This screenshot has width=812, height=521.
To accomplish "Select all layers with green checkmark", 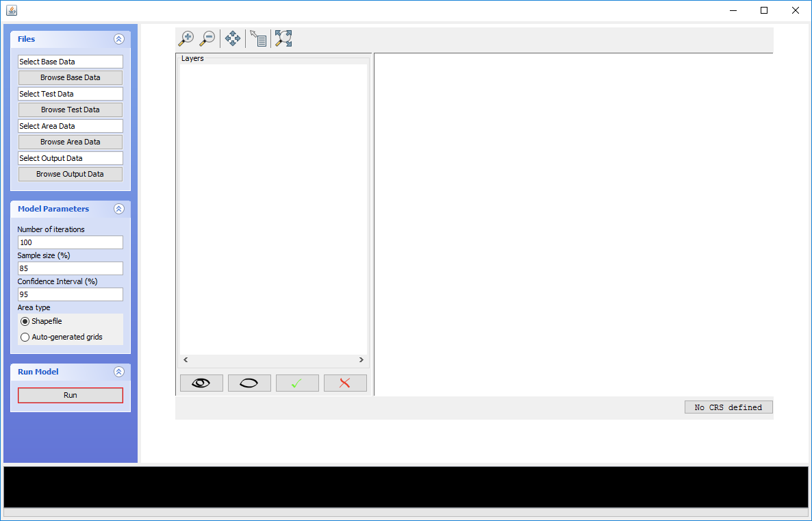I will (x=297, y=383).
